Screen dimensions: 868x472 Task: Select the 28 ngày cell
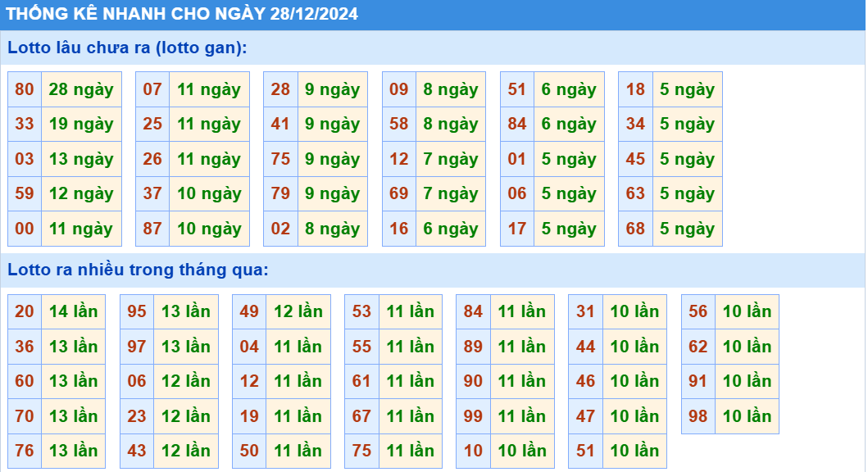point(81,89)
